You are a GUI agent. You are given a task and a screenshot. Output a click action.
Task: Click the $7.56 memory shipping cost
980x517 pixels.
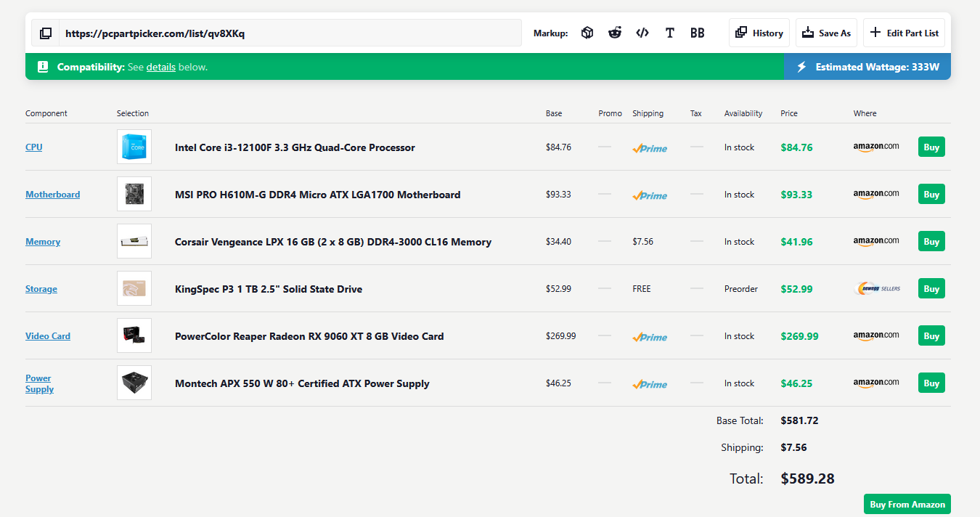click(x=642, y=242)
